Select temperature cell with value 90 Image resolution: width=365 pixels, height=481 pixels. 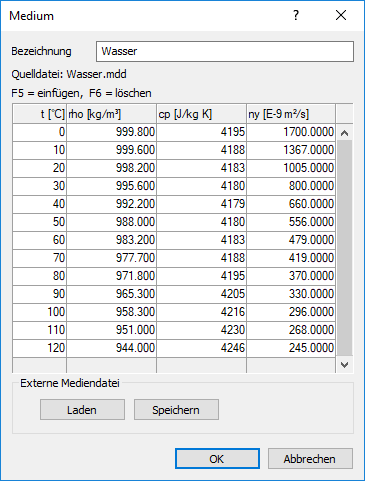[x=40, y=294]
